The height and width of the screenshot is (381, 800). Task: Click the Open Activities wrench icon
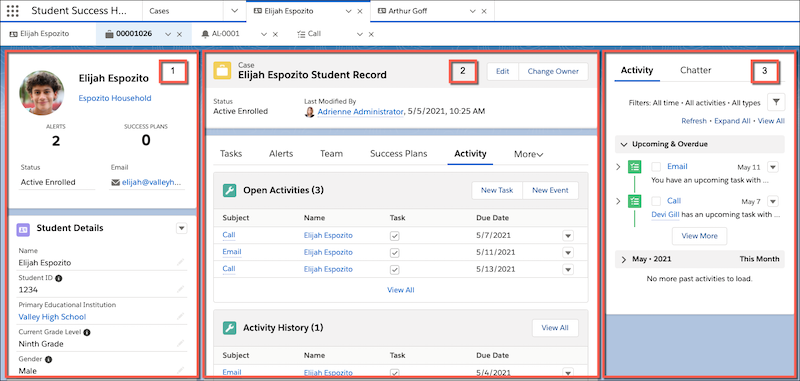pyautogui.click(x=230, y=190)
